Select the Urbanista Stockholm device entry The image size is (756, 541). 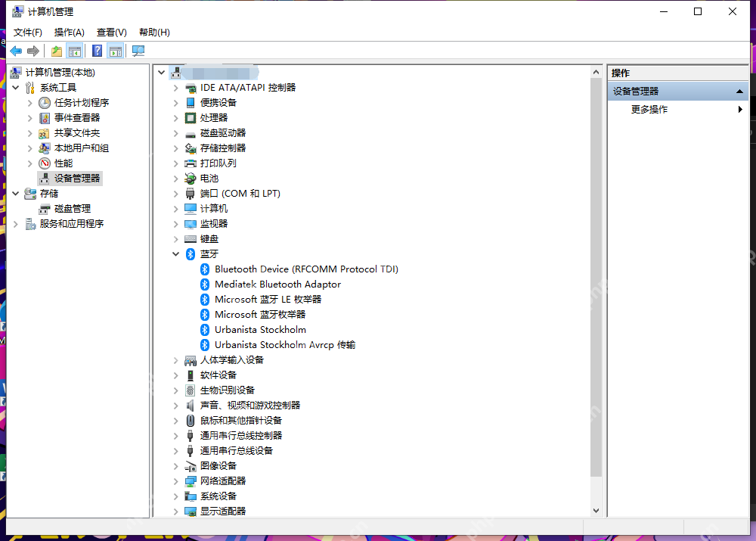[x=260, y=330]
